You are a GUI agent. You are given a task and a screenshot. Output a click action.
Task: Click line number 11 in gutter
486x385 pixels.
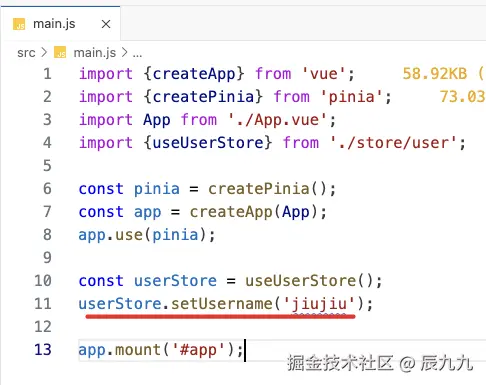coord(43,304)
